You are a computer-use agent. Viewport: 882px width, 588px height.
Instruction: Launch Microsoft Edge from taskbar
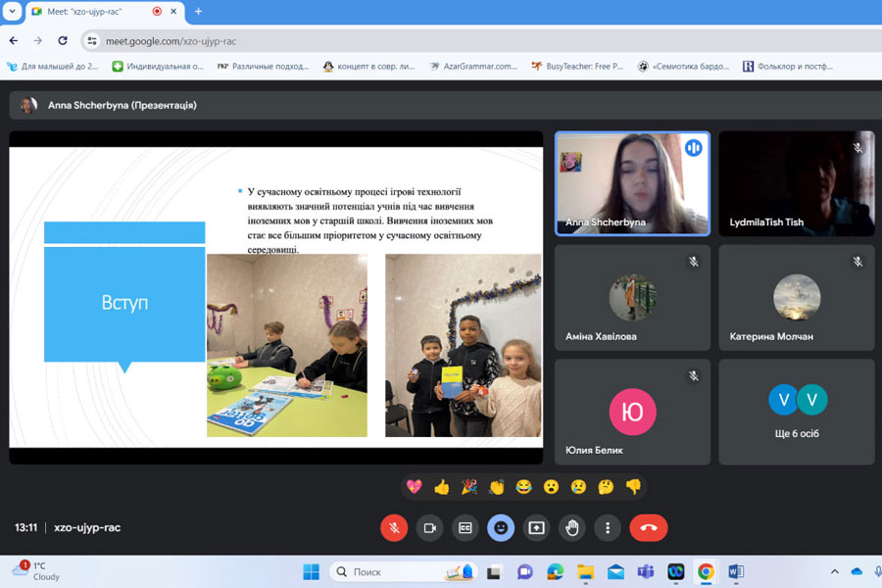(x=556, y=571)
